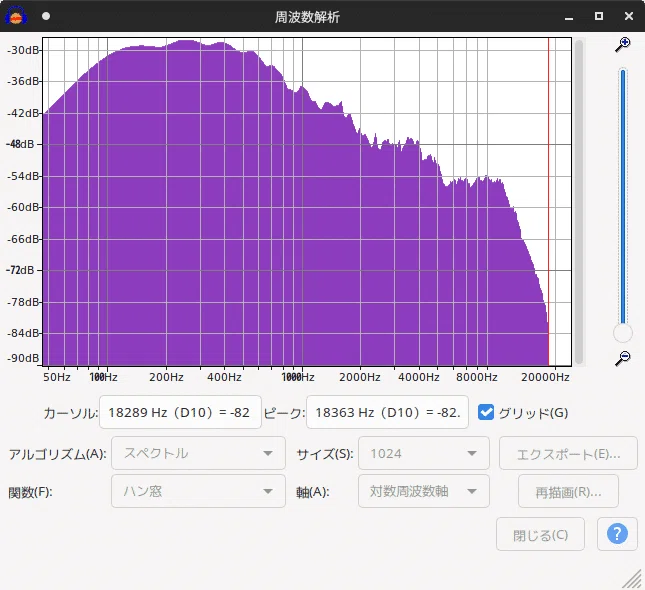
Task: Click the エクスポート(E)... button
Action: (x=568, y=453)
